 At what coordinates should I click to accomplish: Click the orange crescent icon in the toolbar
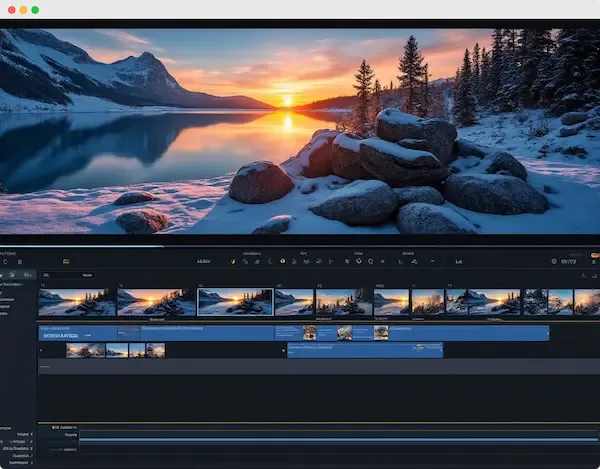click(x=233, y=262)
